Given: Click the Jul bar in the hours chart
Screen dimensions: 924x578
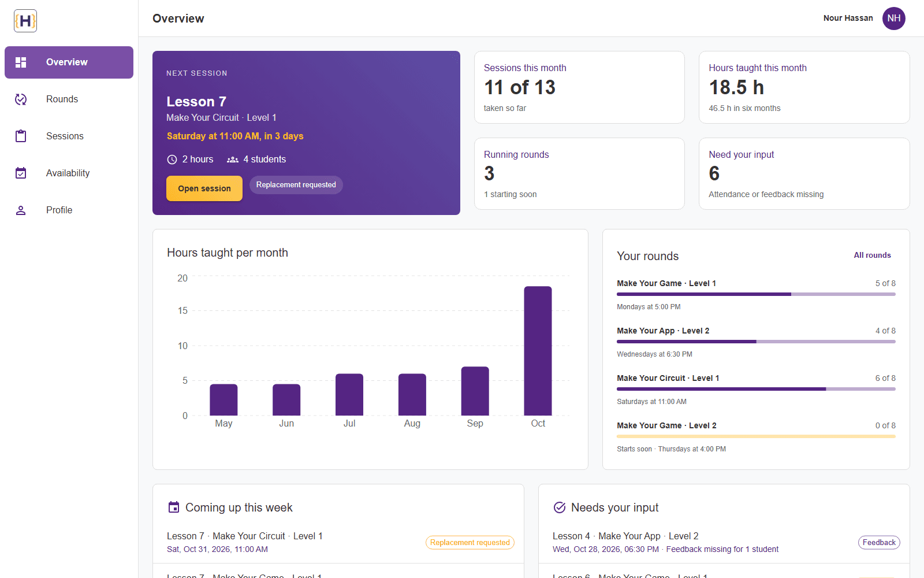Looking at the screenshot, I should tap(349, 394).
